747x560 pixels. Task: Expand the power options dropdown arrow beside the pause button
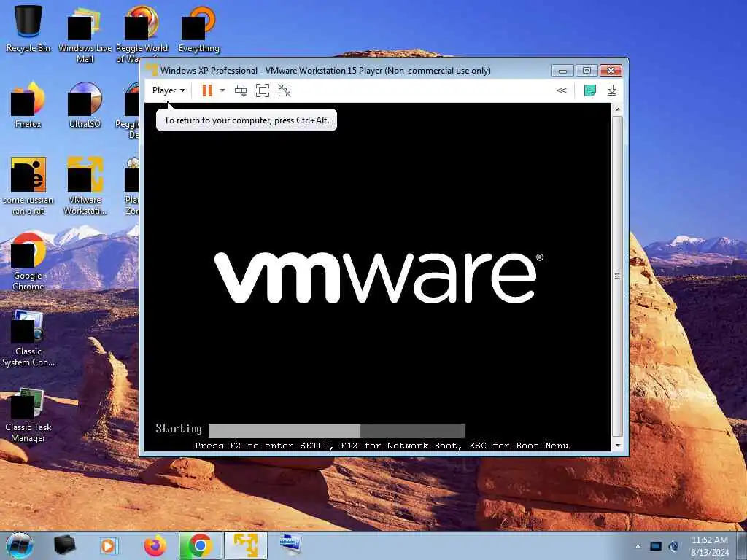pos(222,90)
